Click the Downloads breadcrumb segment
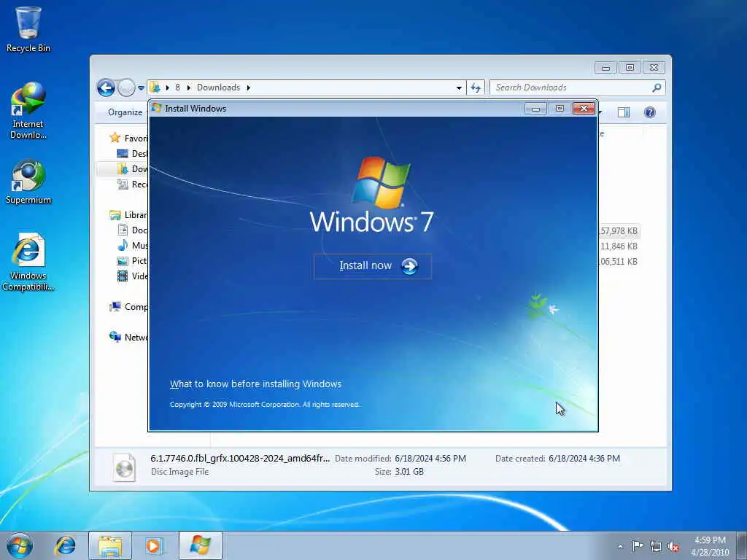This screenshot has width=747, height=560. (218, 87)
